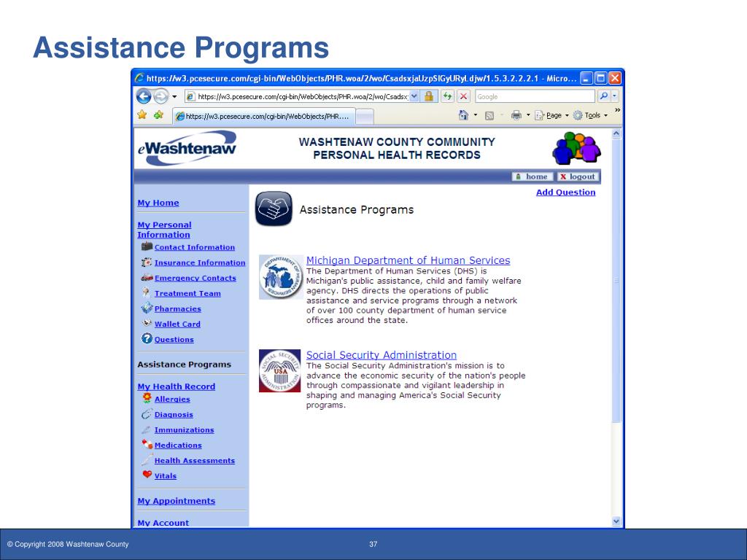Click the logout button
747x560 pixels.
click(x=578, y=176)
